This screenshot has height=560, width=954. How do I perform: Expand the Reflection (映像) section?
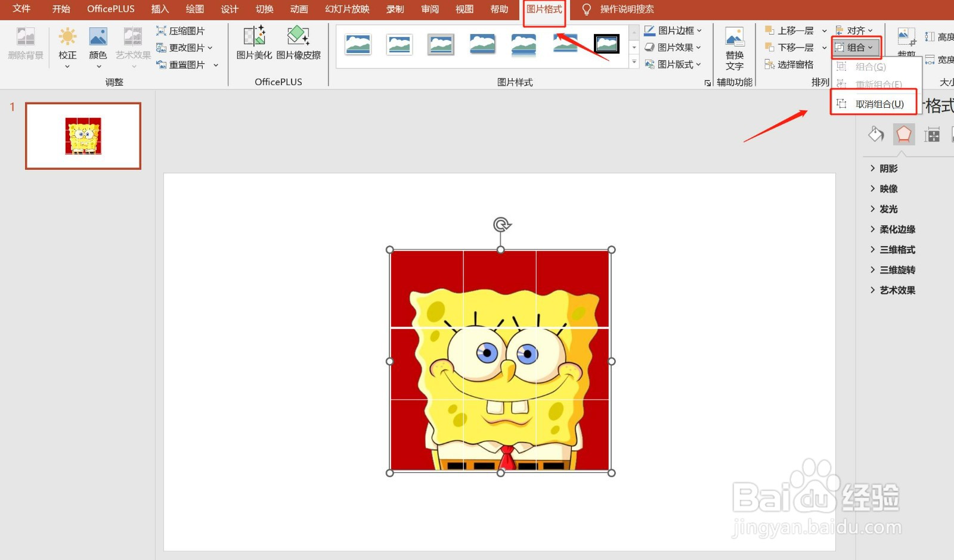coord(884,189)
